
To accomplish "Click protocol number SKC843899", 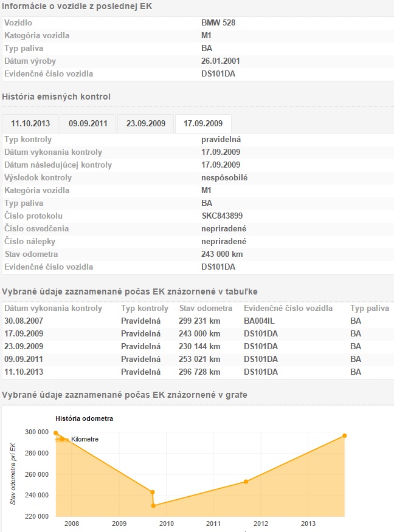I will pyautogui.click(x=225, y=216).
